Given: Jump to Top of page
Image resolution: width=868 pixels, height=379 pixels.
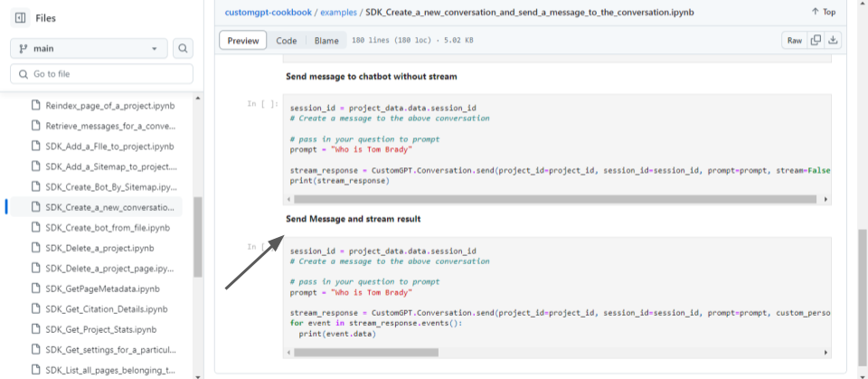Looking at the screenshot, I should coord(824,12).
